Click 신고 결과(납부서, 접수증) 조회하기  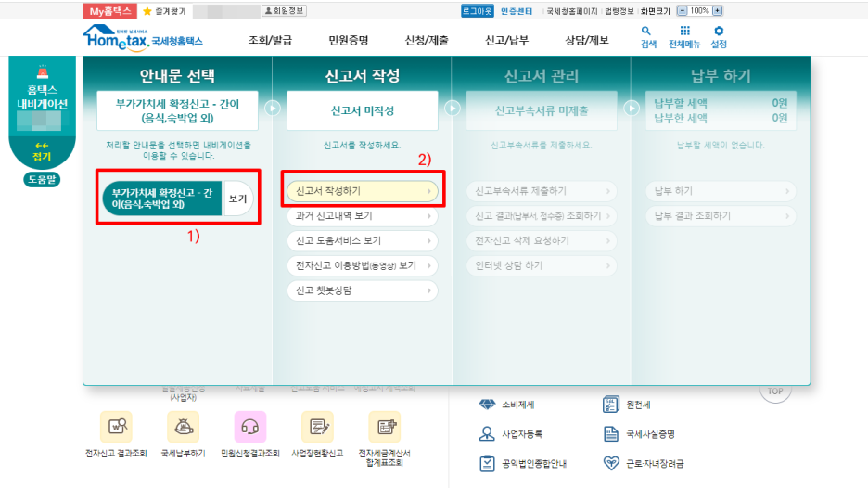542,216
